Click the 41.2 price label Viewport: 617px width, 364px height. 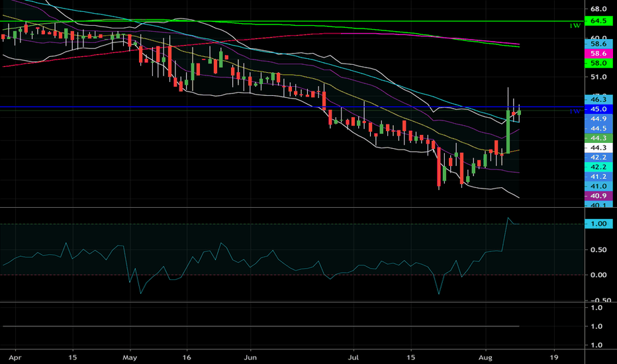coord(598,177)
